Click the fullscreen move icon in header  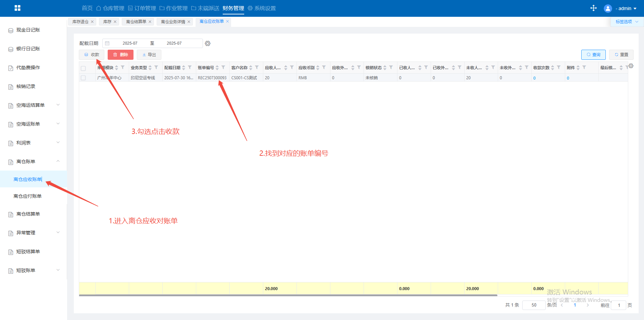[593, 8]
